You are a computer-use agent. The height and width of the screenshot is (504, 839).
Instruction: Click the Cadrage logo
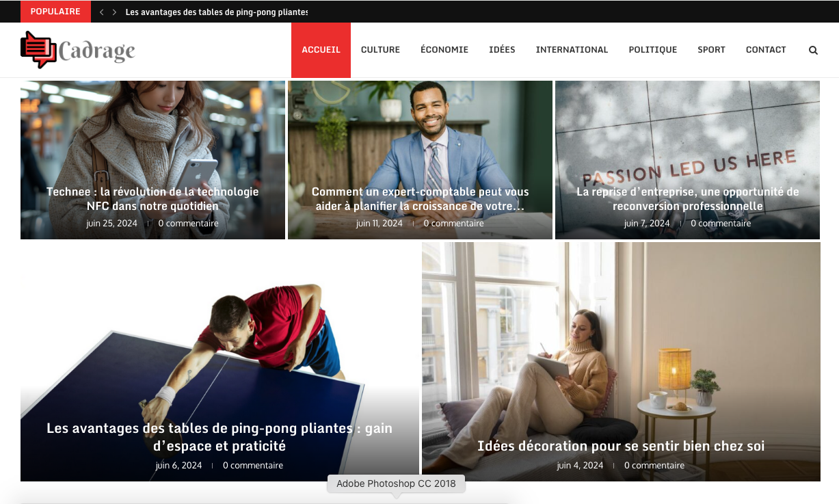click(78, 50)
